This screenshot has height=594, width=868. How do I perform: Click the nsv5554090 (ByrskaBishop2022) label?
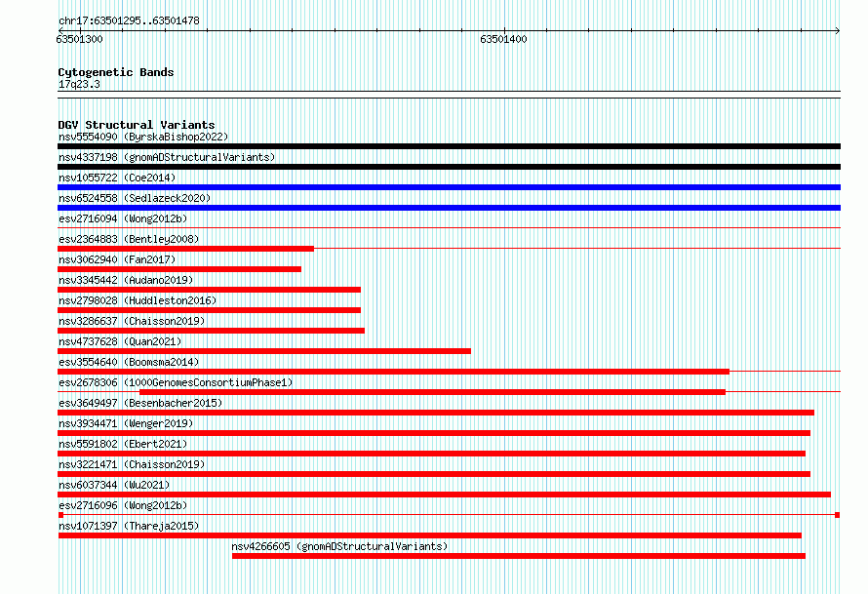coord(143,137)
